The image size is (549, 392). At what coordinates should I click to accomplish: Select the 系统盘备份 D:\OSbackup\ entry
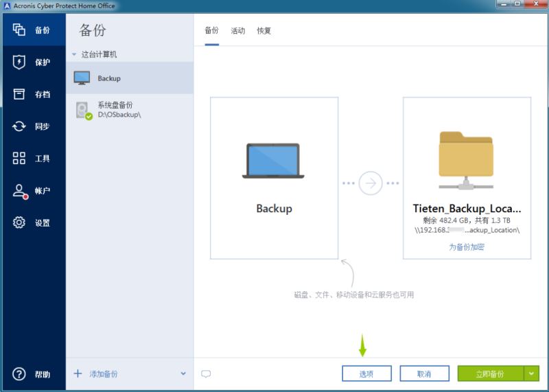pos(130,110)
